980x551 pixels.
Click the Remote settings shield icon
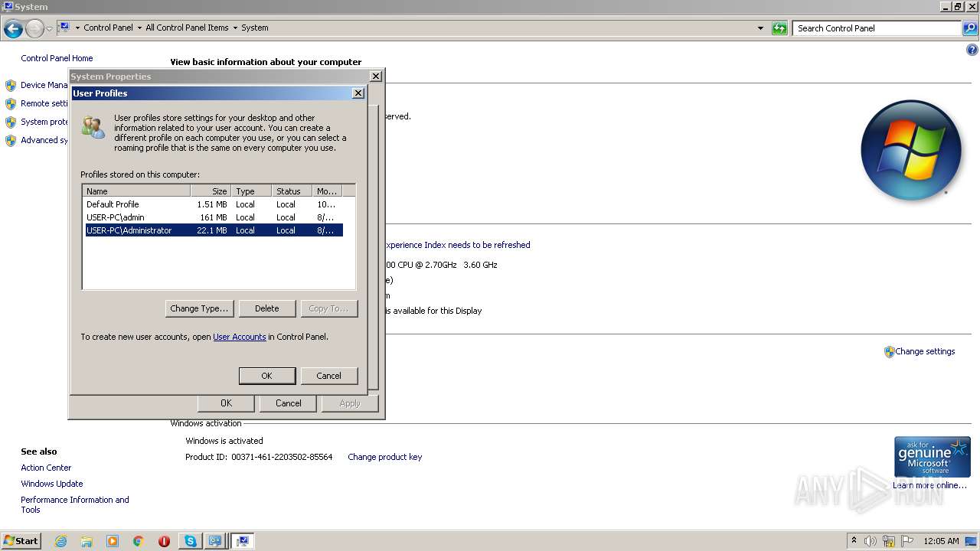click(11, 104)
